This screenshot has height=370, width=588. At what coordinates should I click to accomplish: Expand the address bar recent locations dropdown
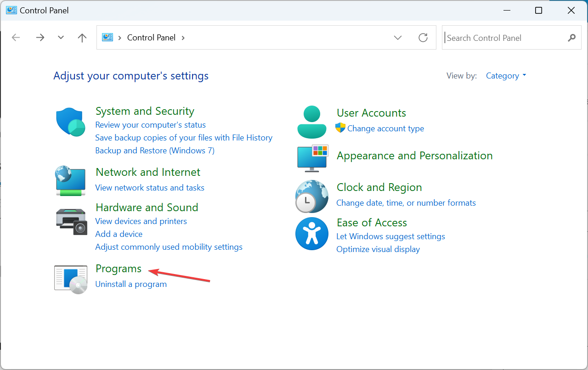(397, 38)
